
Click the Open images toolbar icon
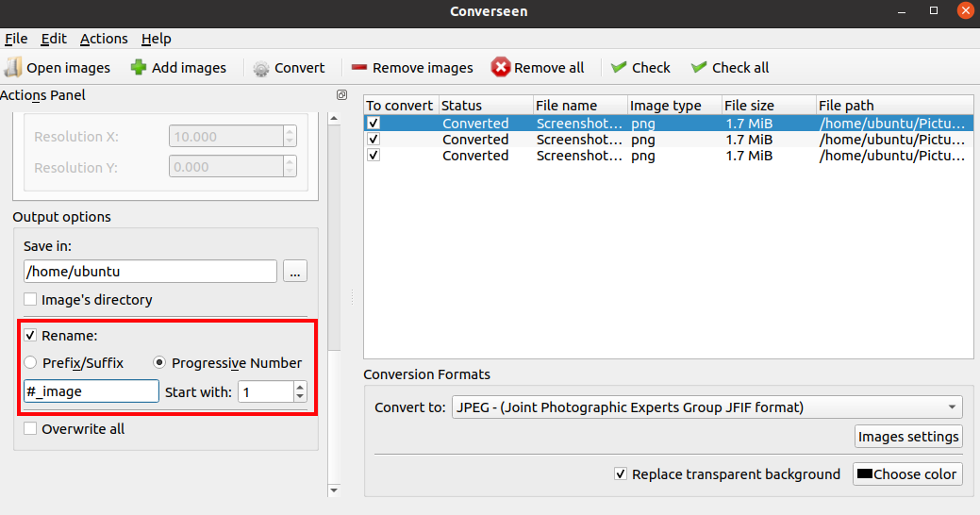[13, 68]
